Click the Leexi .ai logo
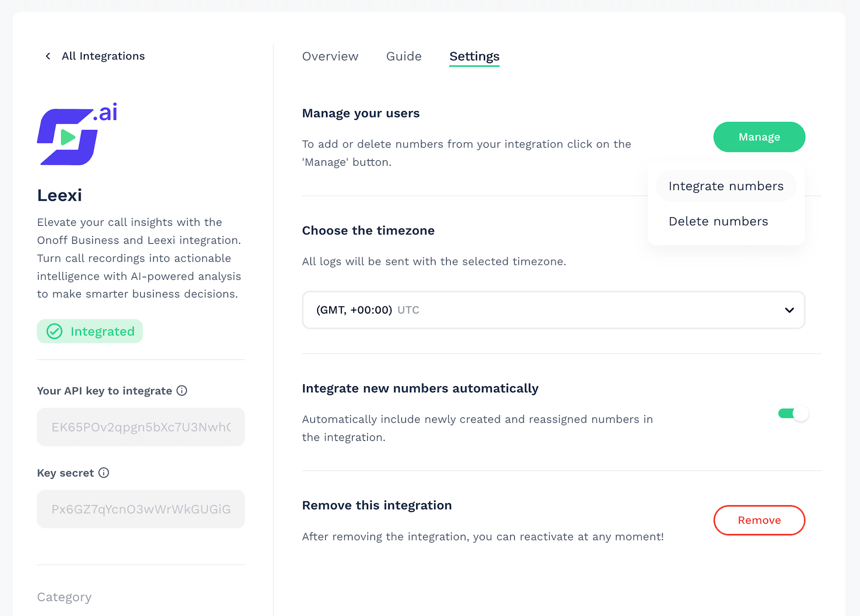This screenshot has height=616, width=860. [77, 134]
